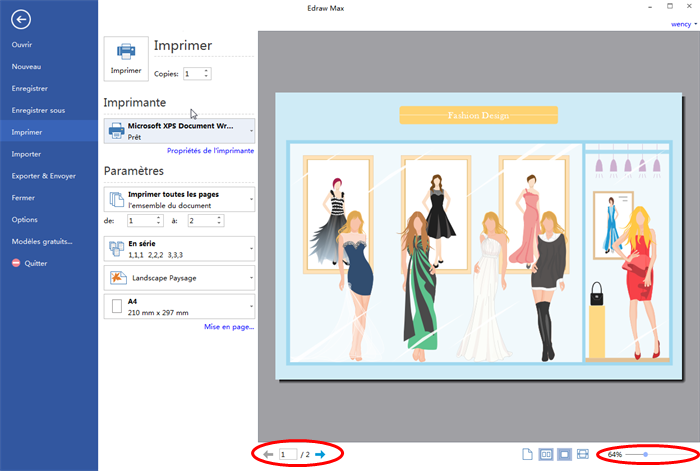Open Exporter & Envoyer menu item
The width and height of the screenshot is (700, 471).
coord(43,176)
